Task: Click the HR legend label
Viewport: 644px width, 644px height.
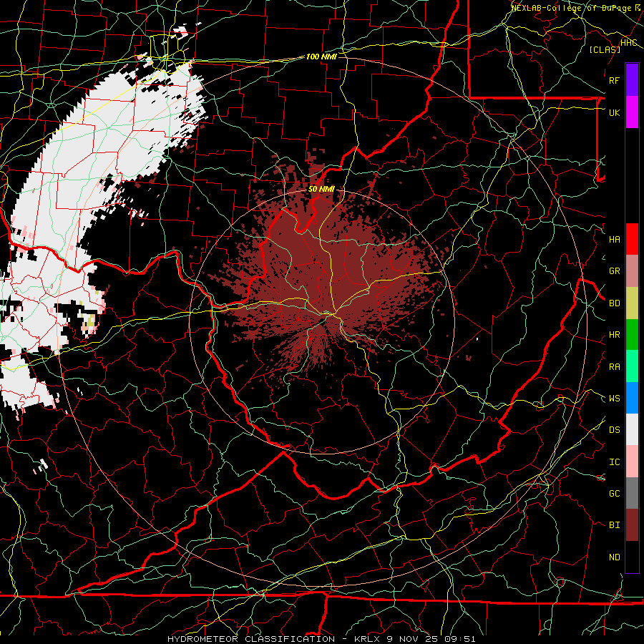Action: (614, 335)
